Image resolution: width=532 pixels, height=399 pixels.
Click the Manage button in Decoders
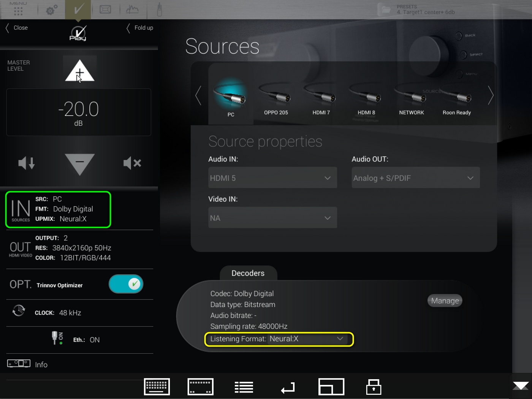445,301
